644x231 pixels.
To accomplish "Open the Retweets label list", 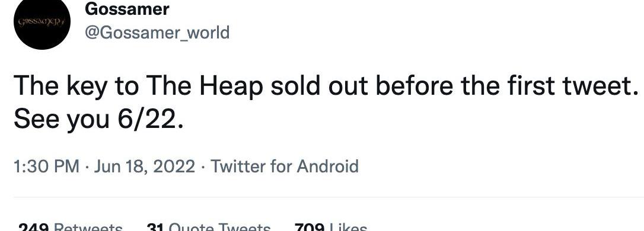I will click(x=88, y=227).
